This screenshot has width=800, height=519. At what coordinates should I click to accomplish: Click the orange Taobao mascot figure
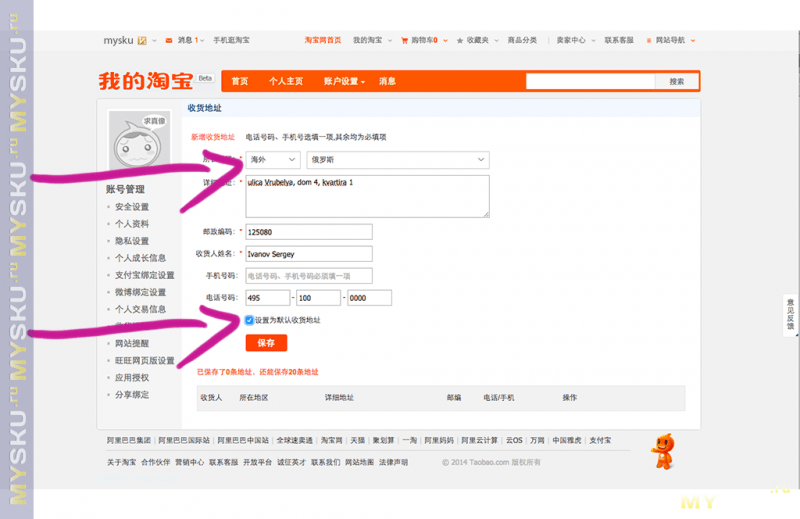(663, 452)
